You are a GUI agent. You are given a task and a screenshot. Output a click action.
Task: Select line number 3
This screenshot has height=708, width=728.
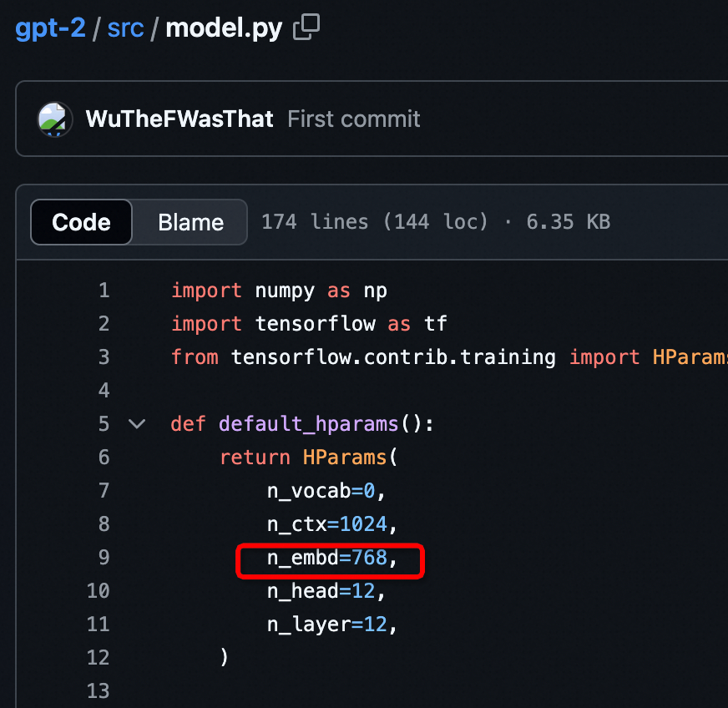(x=104, y=357)
